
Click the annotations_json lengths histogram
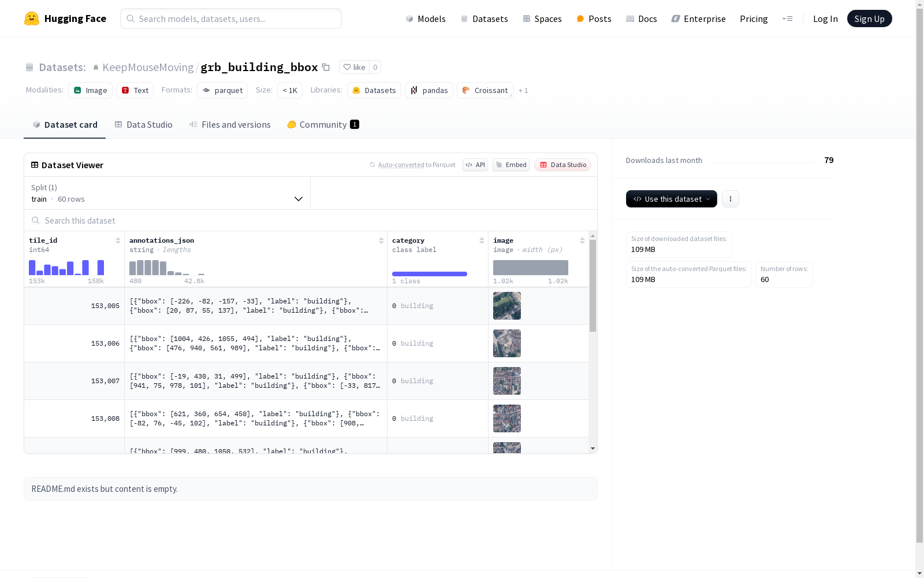click(167, 267)
